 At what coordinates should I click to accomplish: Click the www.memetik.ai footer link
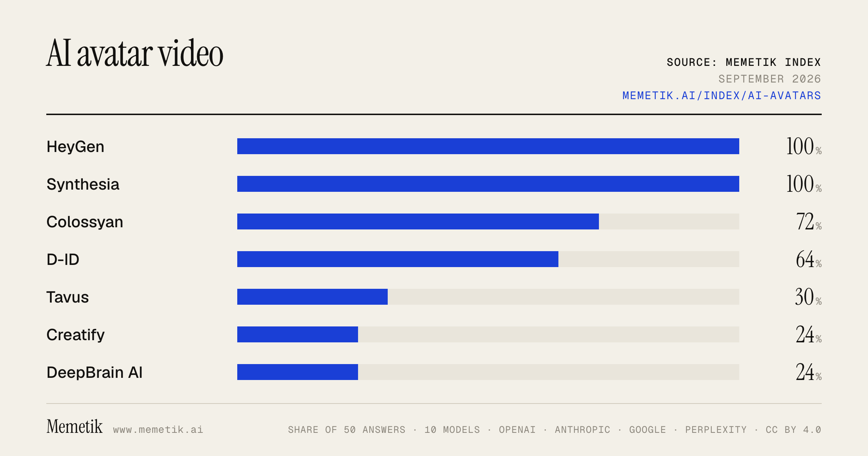tap(158, 430)
